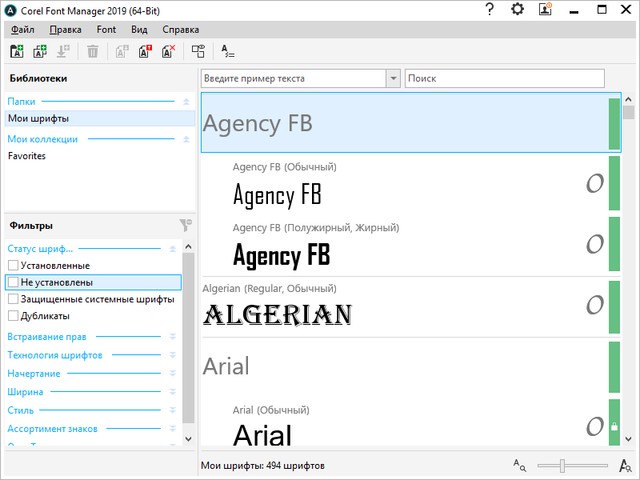
Task: Click the Add Collection toolbar icon
Action: pyautogui.click(x=40, y=51)
